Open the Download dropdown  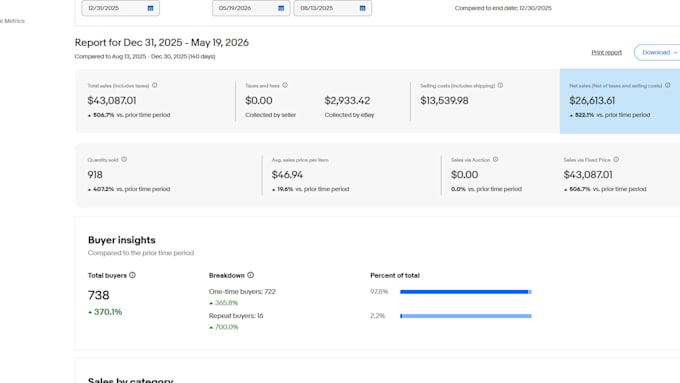coord(658,52)
